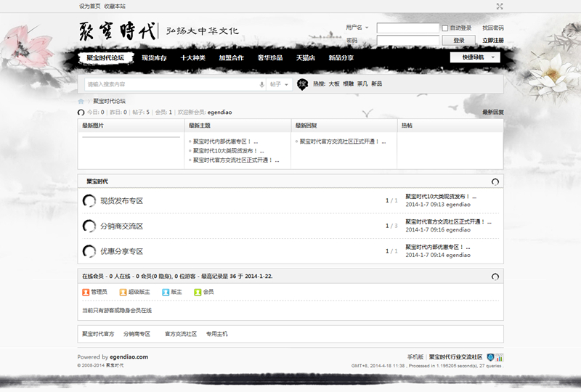The width and height of the screenshot is (581, 392).
Task: Go to the 天猫店 navigation tab
Action: (305, 57)
